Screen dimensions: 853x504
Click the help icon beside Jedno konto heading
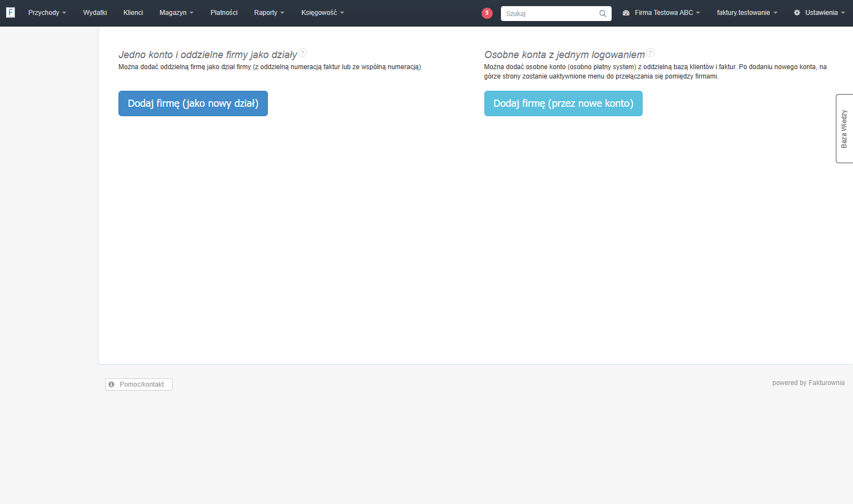(303, 53)
